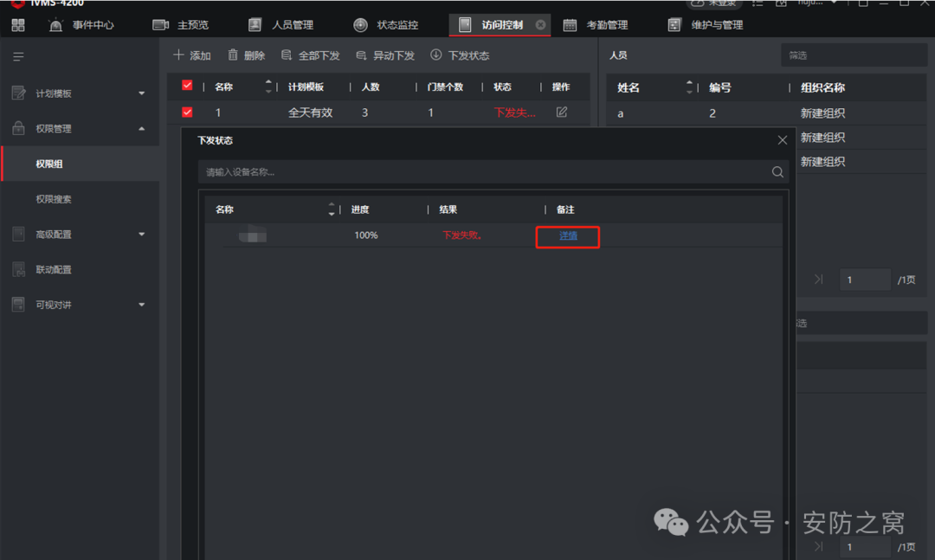Viewport: 935px width, 560px height.
Task: Click the 删除 button
Action: click(246, 55)
